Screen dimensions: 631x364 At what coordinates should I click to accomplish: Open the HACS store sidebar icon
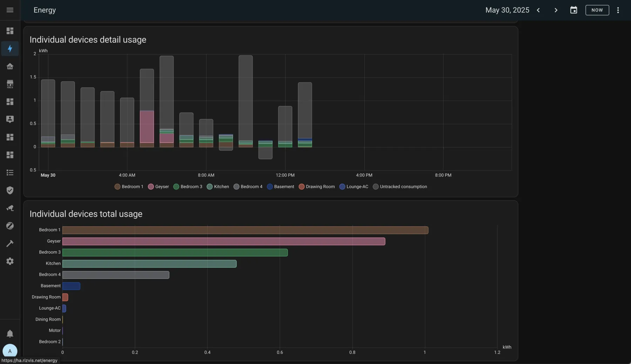(x=10, y=84)
